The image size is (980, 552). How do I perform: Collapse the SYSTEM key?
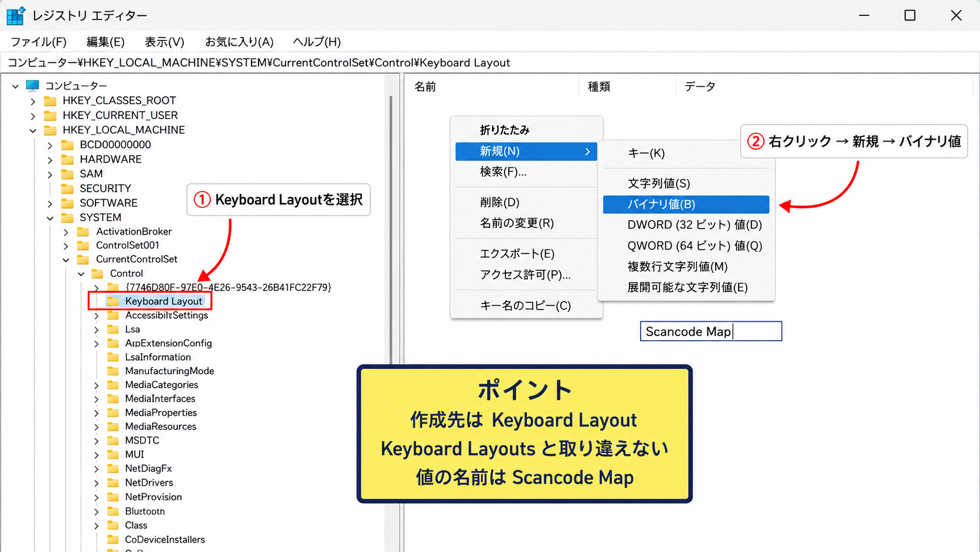click(50, 218)
